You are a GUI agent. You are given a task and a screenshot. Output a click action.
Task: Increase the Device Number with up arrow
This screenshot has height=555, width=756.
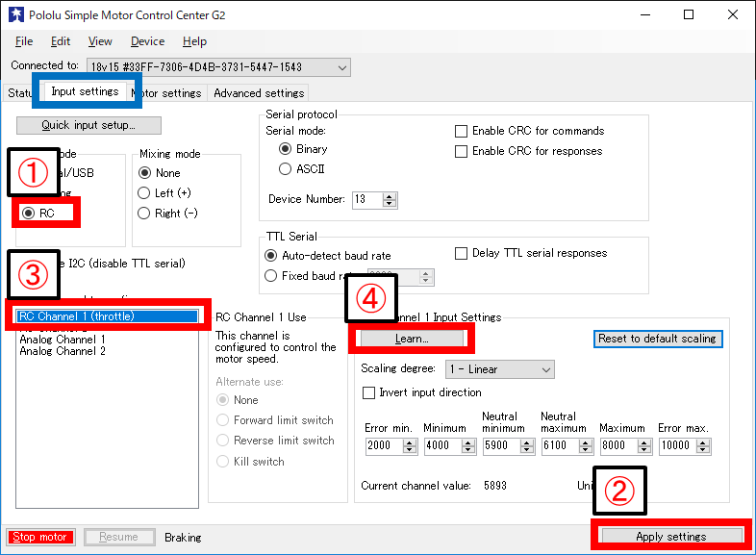coord(390,196)
